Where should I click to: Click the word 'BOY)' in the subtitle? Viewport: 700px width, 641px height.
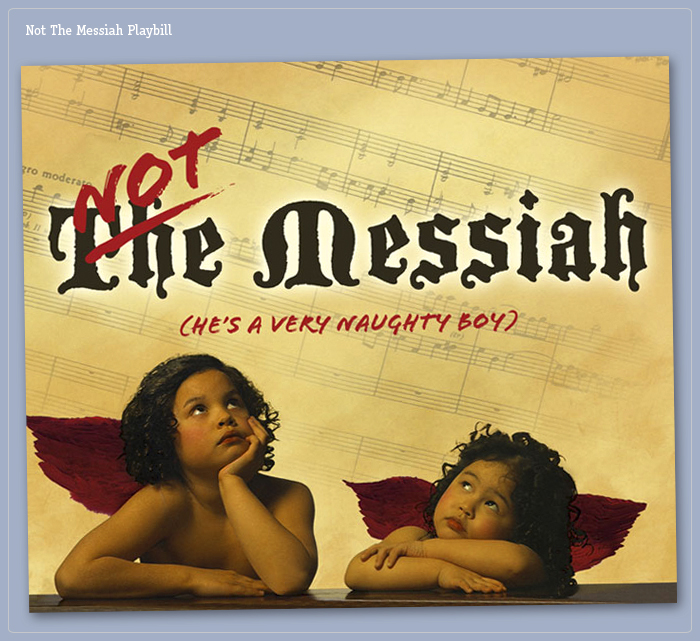point(485,322)
